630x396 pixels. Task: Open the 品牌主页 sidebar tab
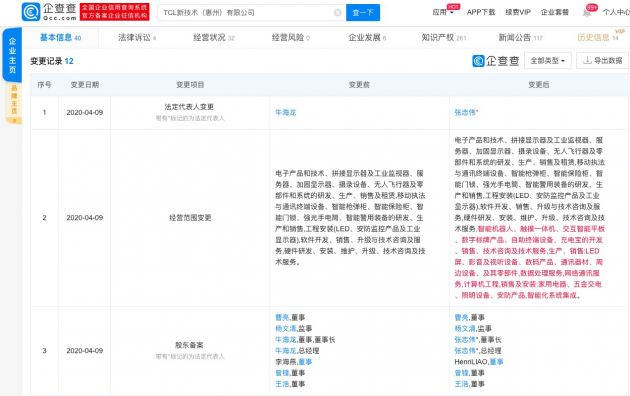tap(14, 102)
